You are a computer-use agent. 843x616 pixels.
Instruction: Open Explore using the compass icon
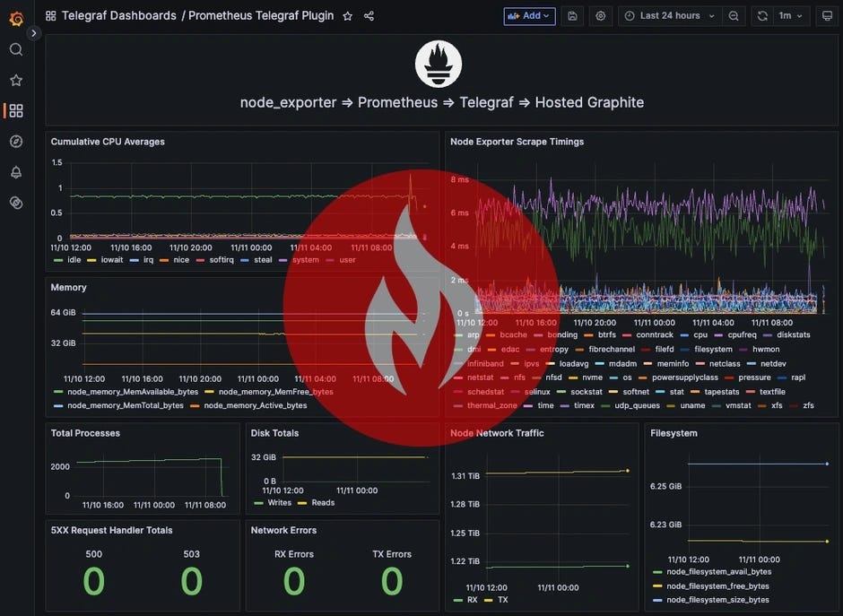(x=16, y=140)
